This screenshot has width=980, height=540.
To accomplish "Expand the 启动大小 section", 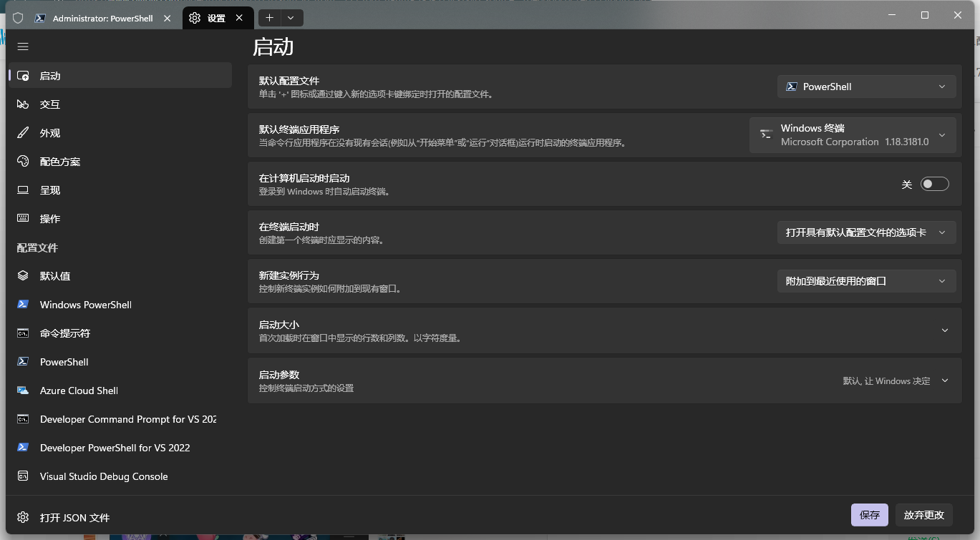I will pos(604,330).
